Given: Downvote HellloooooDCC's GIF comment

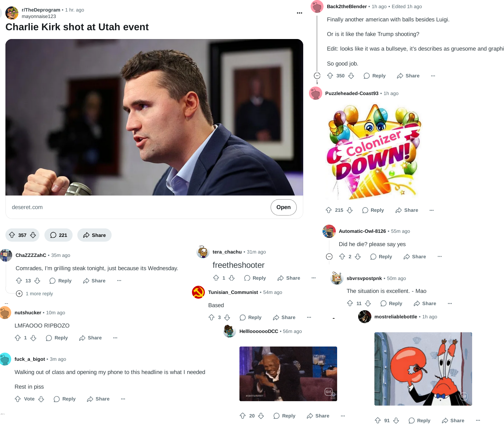Looking at the screenshot, I should 261,416.
